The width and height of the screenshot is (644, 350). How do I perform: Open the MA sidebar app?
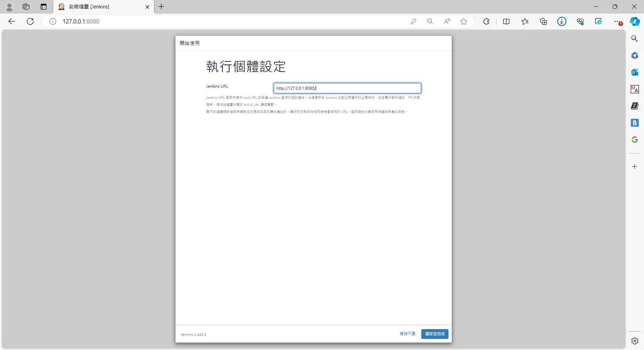tap(635, 89)
